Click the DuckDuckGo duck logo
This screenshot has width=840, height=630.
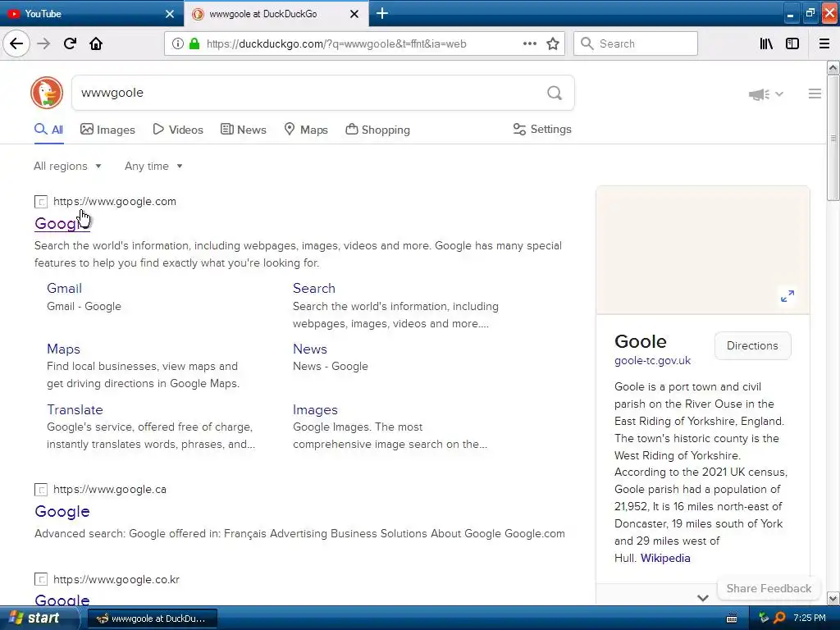[47, 93]
